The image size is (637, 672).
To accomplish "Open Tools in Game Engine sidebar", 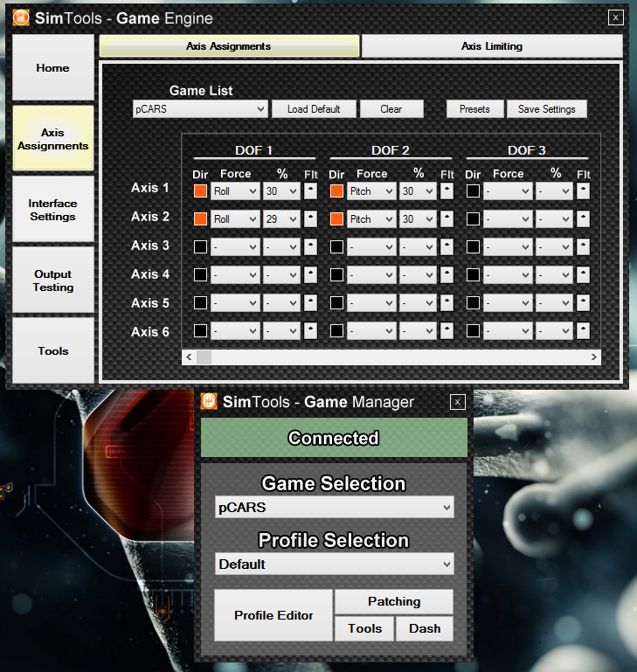I will coord(53,350).
